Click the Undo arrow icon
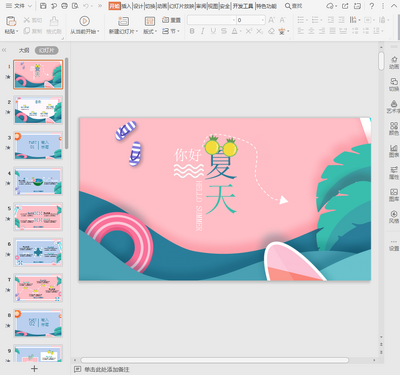The image size is (400, 375). pos(86,6)
